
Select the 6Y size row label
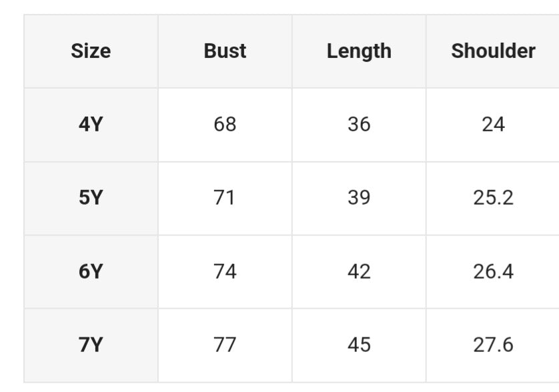tap(91, 271)
